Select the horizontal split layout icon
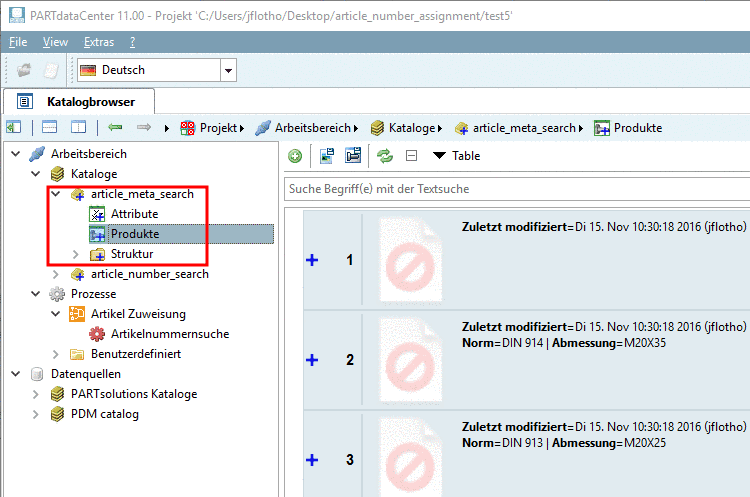750x497 pixels. pyautogui.click(x=50, y=127)
